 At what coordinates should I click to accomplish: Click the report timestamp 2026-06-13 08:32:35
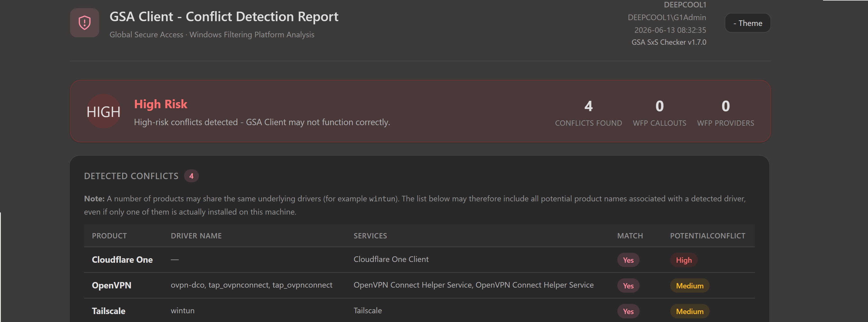[670, 30]
